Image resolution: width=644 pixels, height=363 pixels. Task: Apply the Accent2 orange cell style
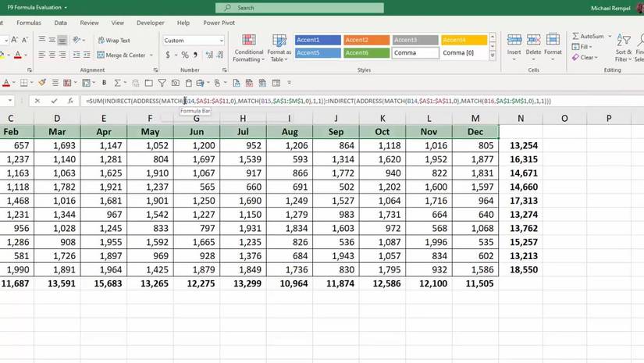[x=366, y=40]
